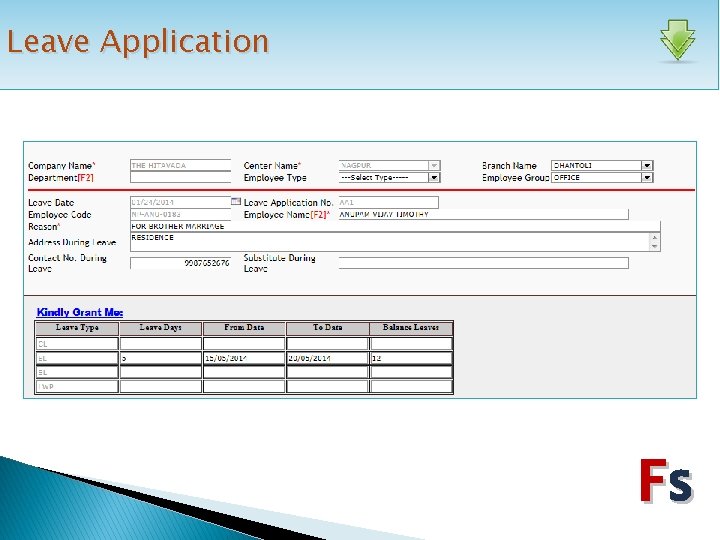Image resolution: width=720 pixels, height=540 pixels.
Task: Focus the empty Department input field
Action: click(x=180, y=177)
